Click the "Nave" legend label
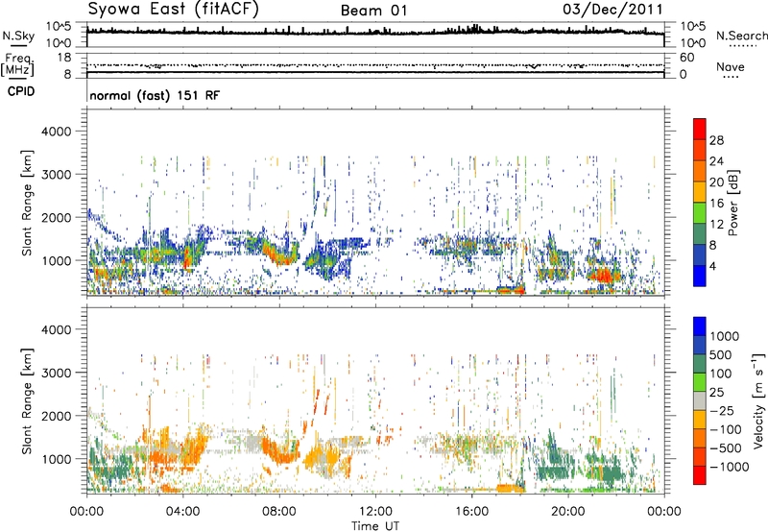768x532 pixels. click(x=731, y=66)
